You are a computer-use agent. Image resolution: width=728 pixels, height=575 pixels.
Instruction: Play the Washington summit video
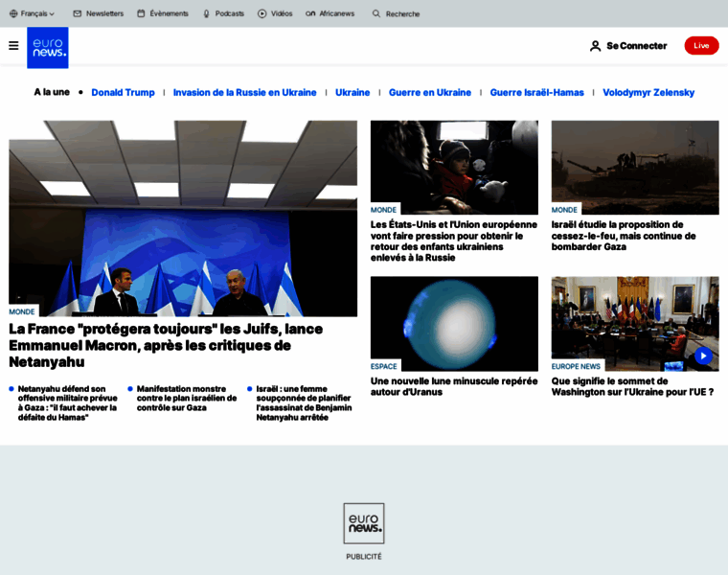(703, 356)
